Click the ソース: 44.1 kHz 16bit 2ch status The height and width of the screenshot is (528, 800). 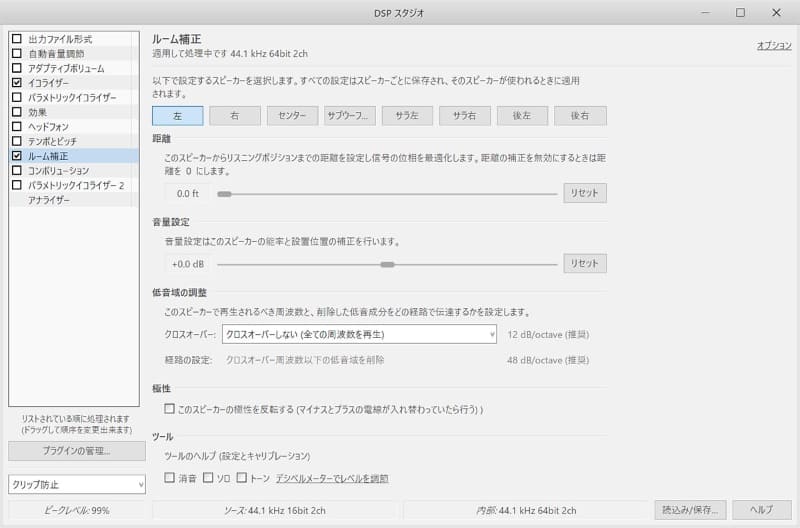pos(274,510)
